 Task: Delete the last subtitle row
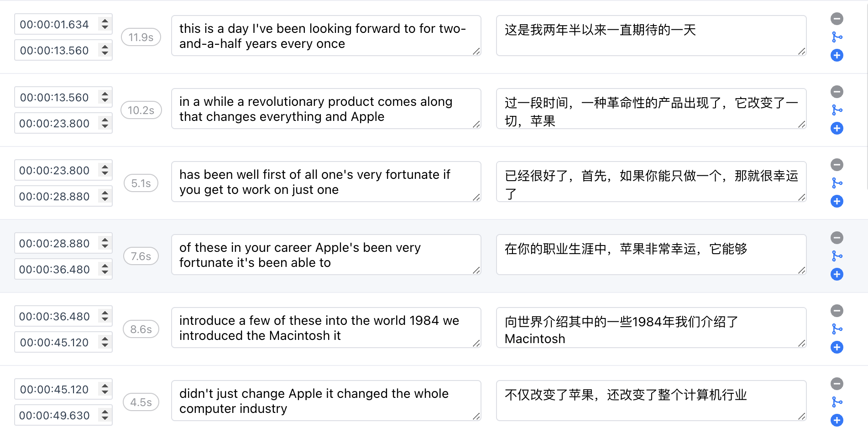click(837, 384)
